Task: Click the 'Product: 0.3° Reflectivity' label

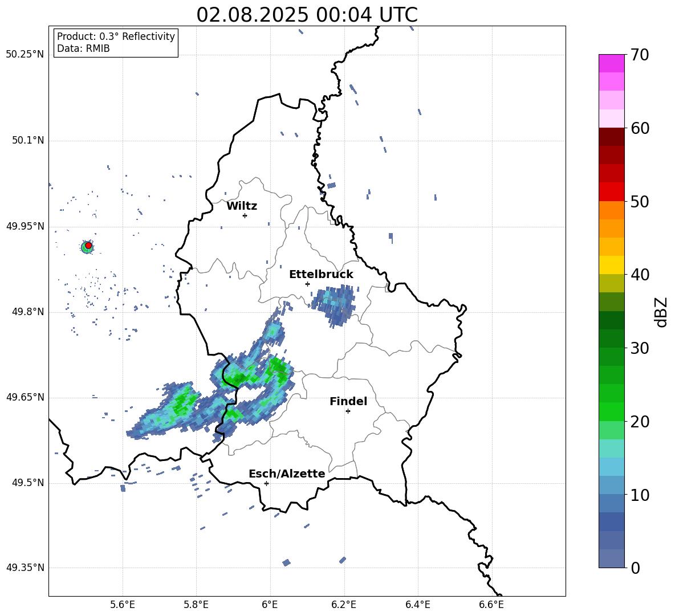Action: (x=116, y=36)
